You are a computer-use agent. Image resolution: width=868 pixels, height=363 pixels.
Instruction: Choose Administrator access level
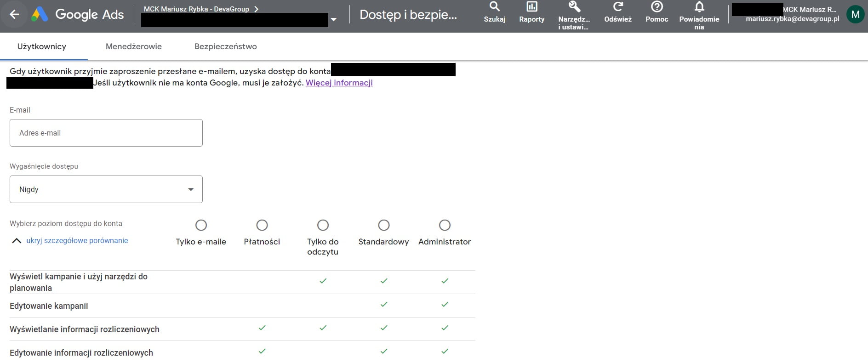pos(445,225)
